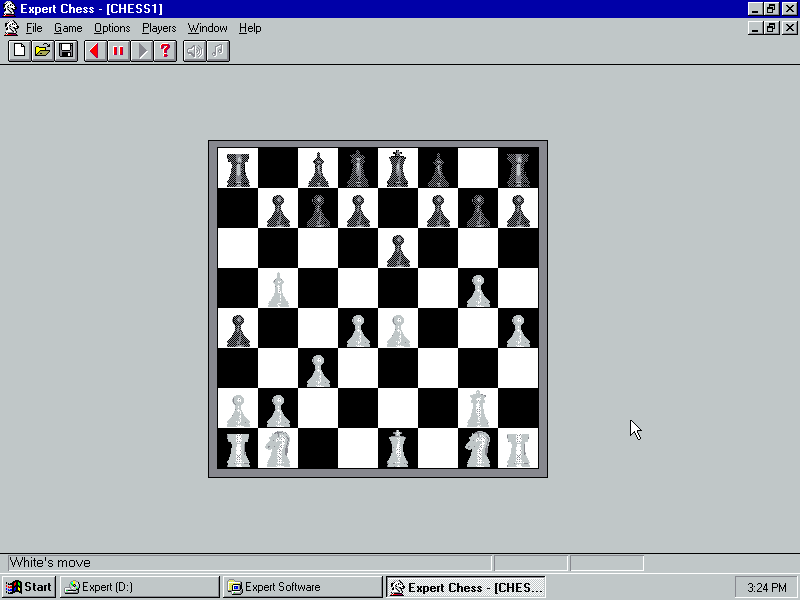Open a saved game via the folder icon
The height and width of the screenshot is (600, 800).
(x=43, y=51)
